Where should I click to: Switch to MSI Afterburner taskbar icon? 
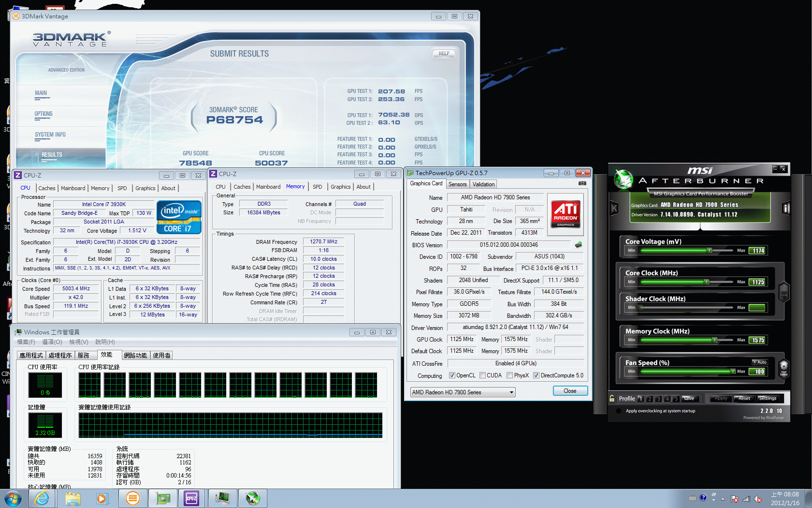click(x=253, y=498)
